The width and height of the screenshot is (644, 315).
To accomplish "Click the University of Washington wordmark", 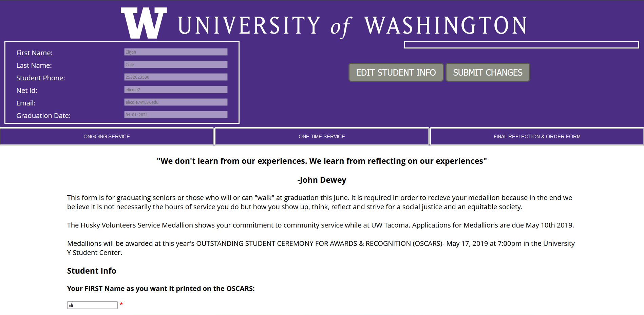I will coord(352,25).
